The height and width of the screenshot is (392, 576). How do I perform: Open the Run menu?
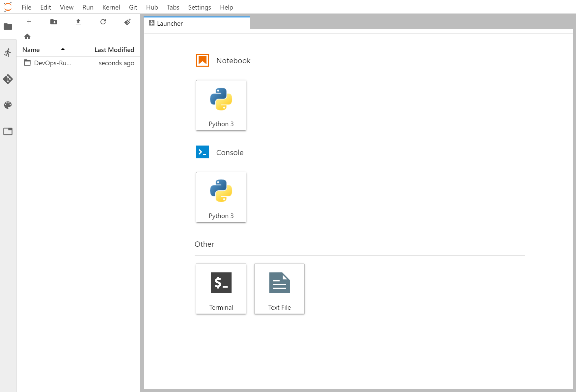[88, 7]
